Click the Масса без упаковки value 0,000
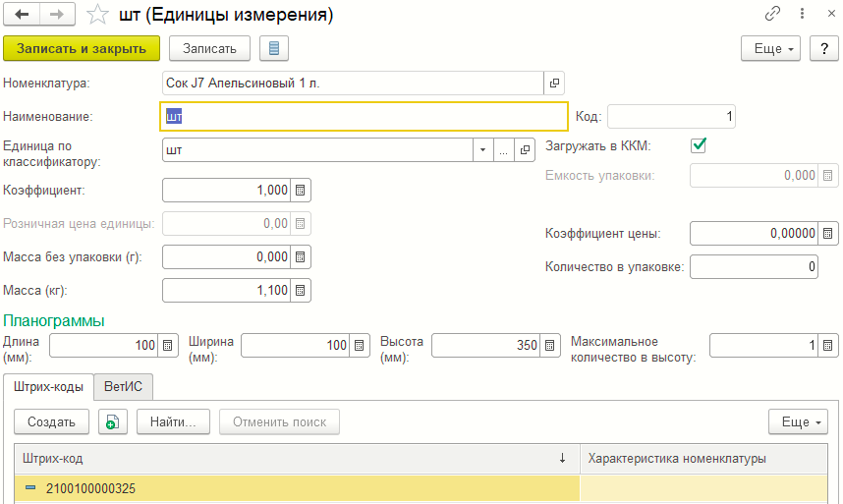 pos(272,256)
